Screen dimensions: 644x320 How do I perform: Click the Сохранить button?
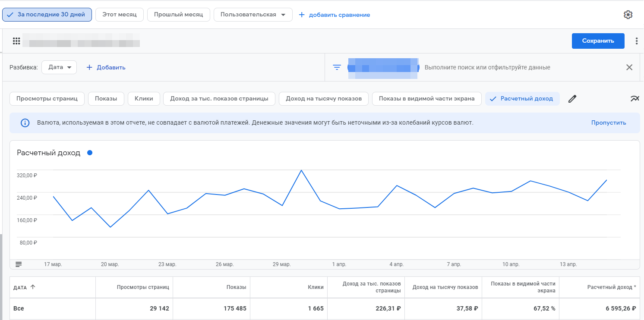[598, 41]
